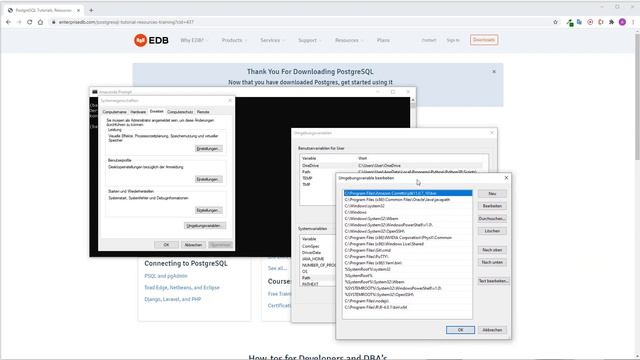Click Bearbeiten in path editor dialog
Image resolution: width=640 pixels, height=360 pixels.
(492, 206)
